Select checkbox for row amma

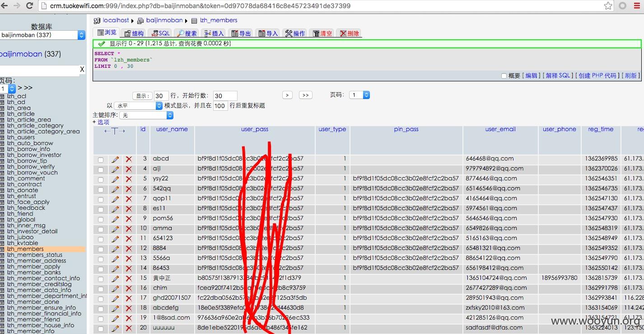tap(101, 229)
